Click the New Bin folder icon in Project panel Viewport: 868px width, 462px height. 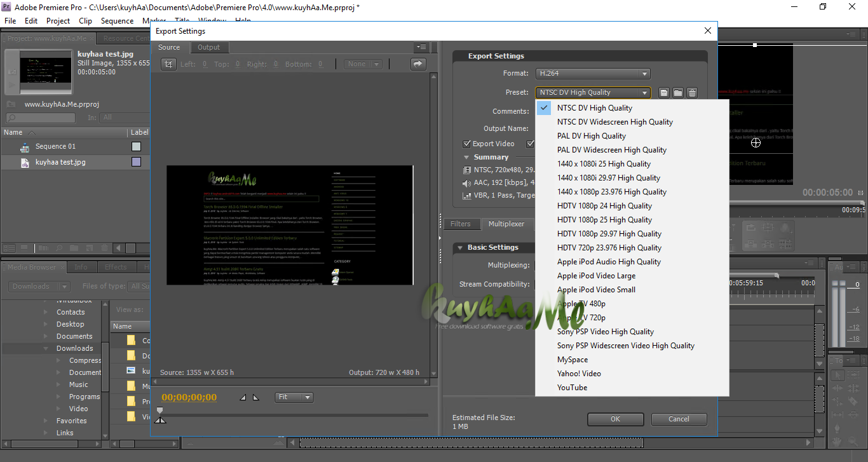tap(74, 248)
